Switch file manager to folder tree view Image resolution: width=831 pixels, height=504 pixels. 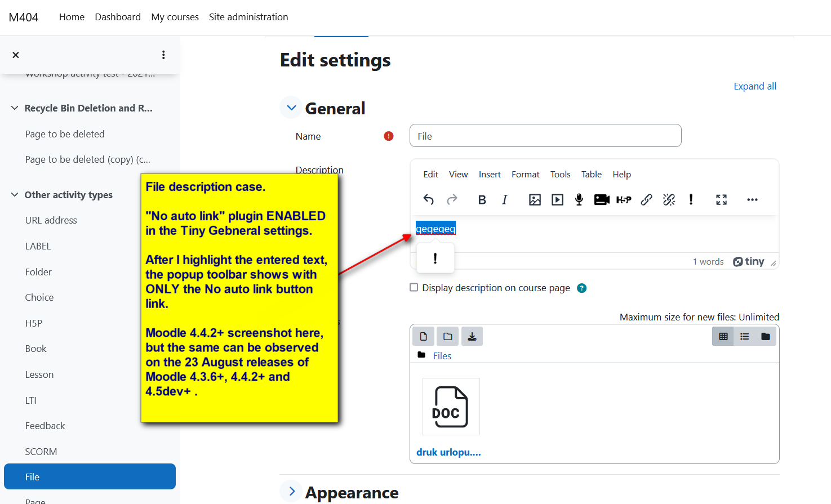765,336
